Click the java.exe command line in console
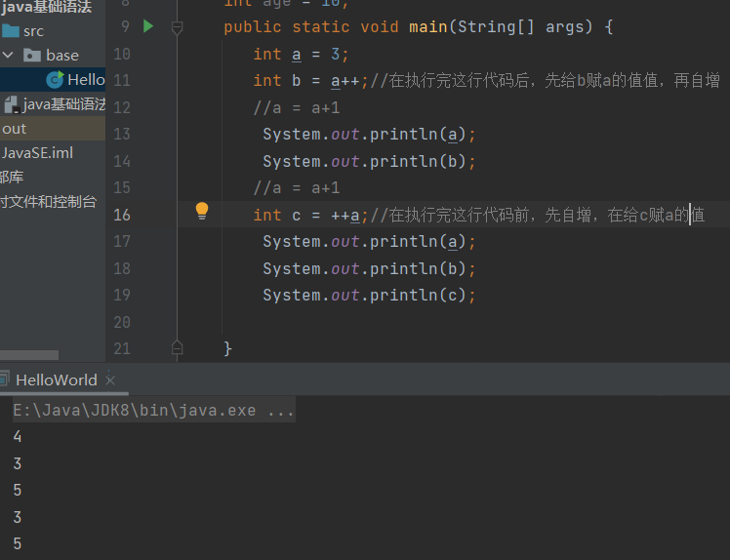Viewport: 730px width, 560px height. click(x=153, y=410)
